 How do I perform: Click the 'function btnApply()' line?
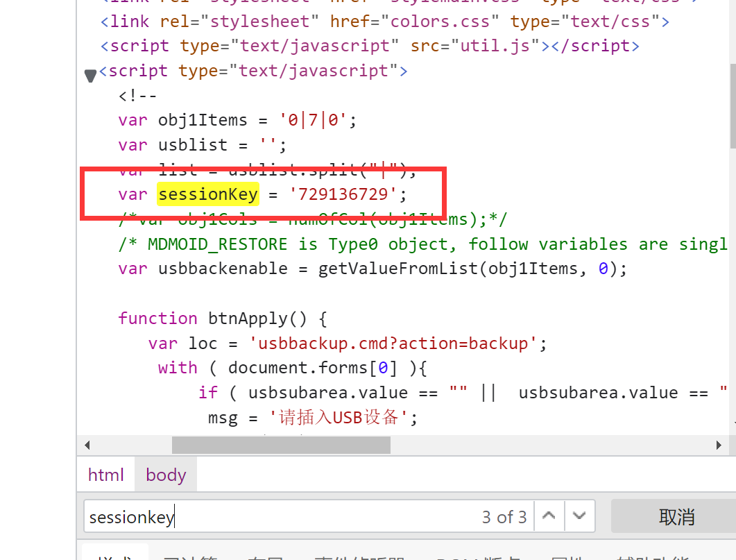click(223, 319)
